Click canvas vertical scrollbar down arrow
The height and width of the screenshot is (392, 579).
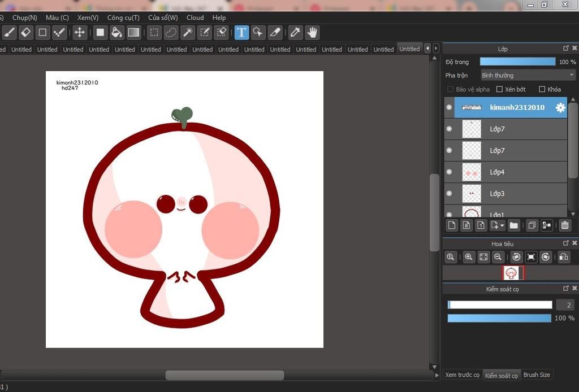[435, 367]
